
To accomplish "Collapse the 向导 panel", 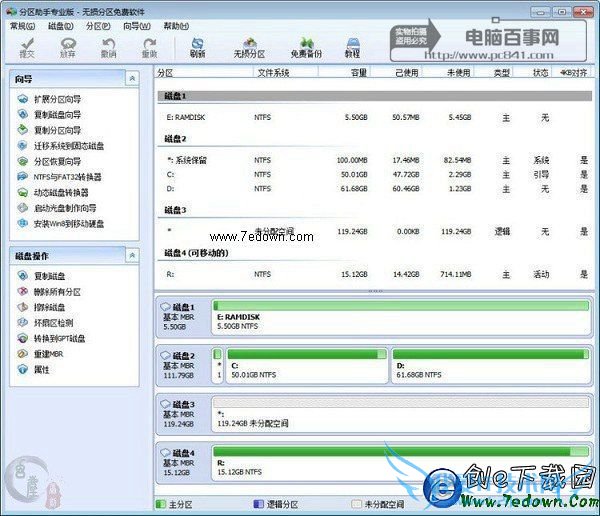I will click(132, 79).
